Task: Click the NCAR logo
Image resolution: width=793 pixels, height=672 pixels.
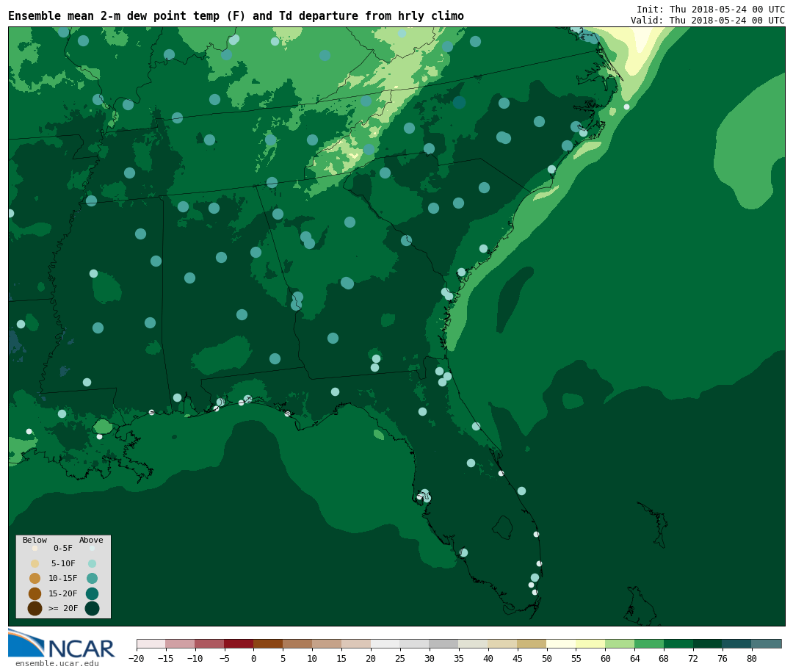Action: point(62,643)
